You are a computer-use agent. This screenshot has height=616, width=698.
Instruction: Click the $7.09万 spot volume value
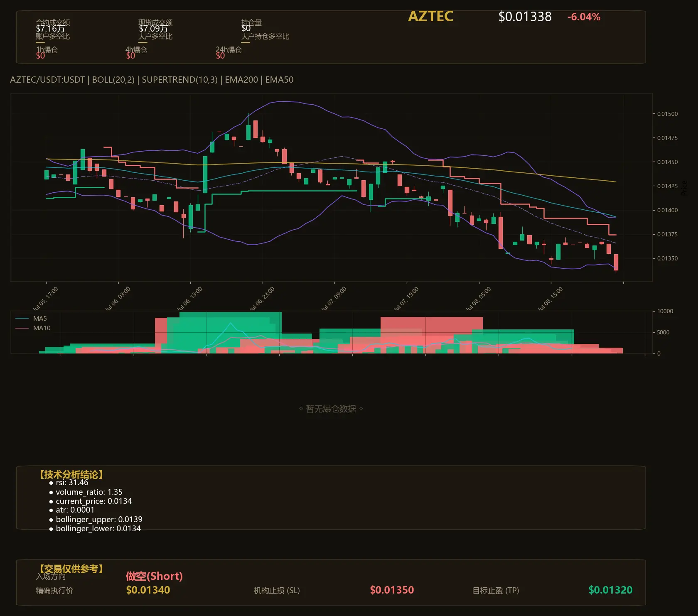(x=153, y=29)
